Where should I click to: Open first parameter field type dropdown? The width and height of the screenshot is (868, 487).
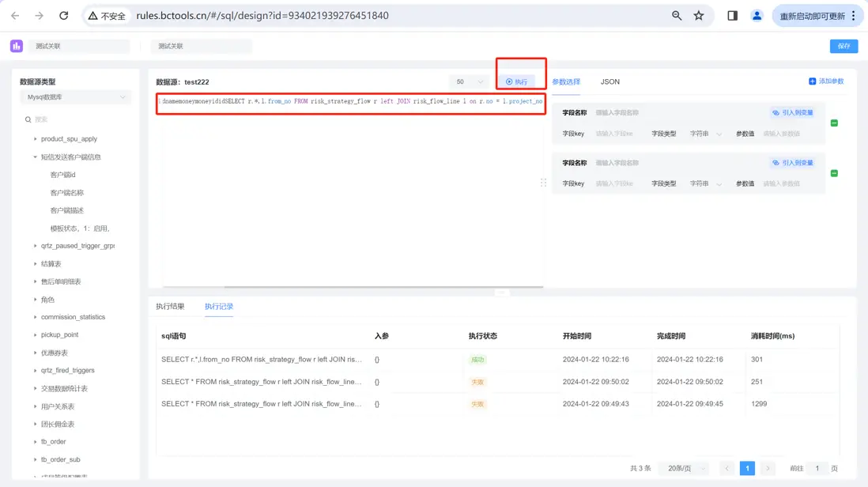click(x=705, y=134)
